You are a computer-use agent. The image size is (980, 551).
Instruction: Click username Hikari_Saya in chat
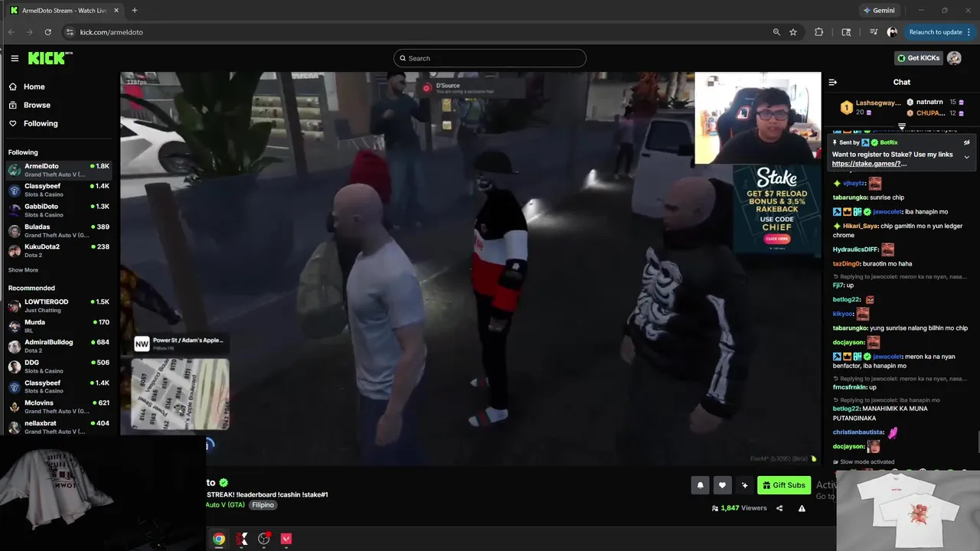point(861,226)
